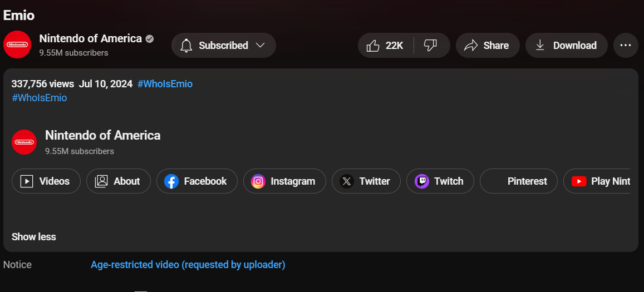Viewport: 644px width, 292px height.
Task: Open the Pinterest link chip
Action: (x=518, y=181)
